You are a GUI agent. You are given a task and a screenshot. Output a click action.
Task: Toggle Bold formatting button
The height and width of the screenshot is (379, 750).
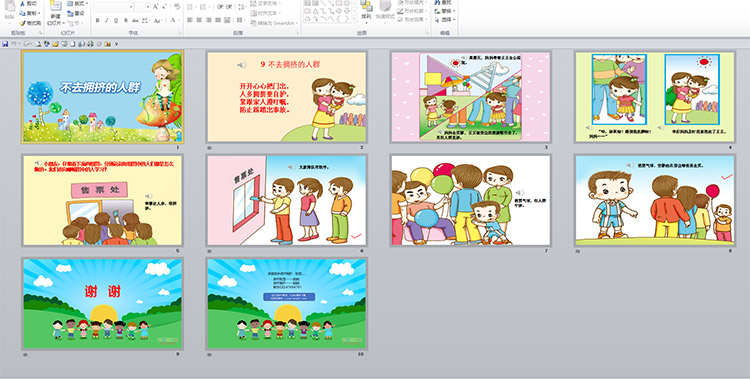(98, 20)
